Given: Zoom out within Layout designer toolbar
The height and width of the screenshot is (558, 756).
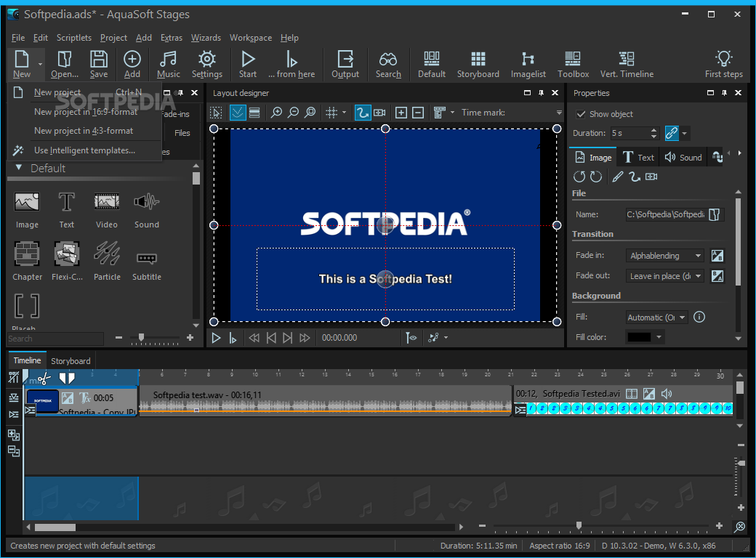Looking at the screenshot, I should 293,113.
